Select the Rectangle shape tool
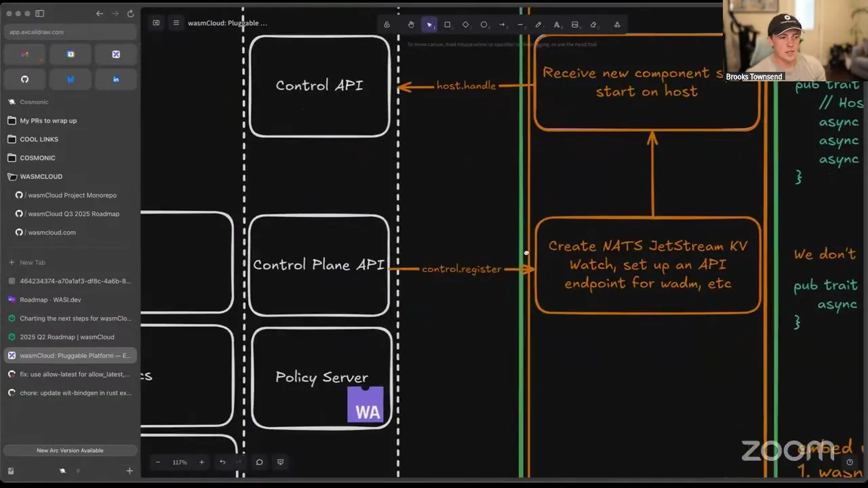 coord(447,24)
